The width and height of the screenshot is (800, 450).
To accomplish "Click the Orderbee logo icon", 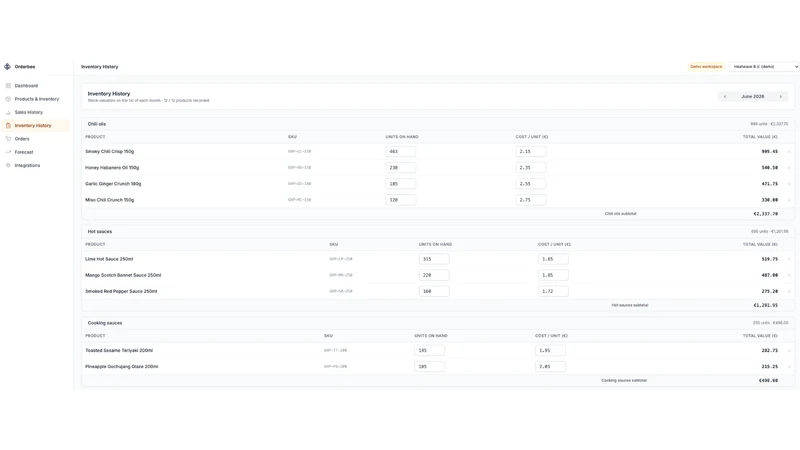I will pyautogui.click(x=8, y=66).
